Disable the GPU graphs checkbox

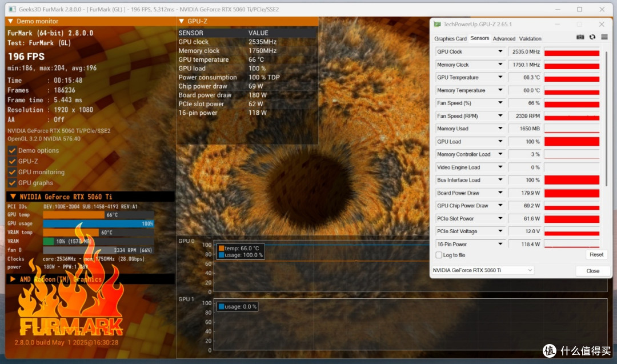point(12,183)
